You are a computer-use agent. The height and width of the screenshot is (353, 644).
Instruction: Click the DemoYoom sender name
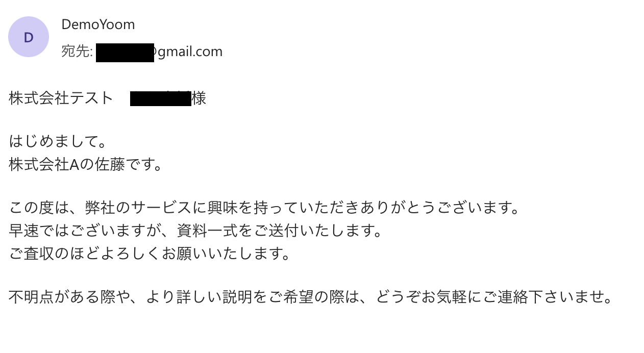tap(98, 24)
